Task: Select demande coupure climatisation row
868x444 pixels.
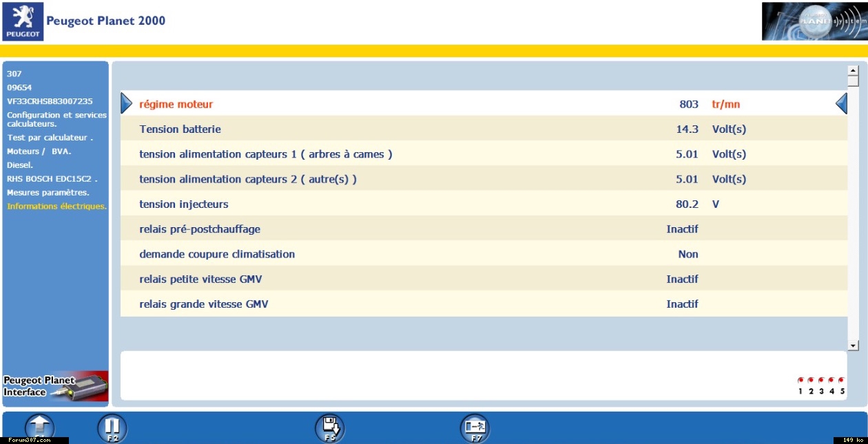Action: click(x=484, y=254)
